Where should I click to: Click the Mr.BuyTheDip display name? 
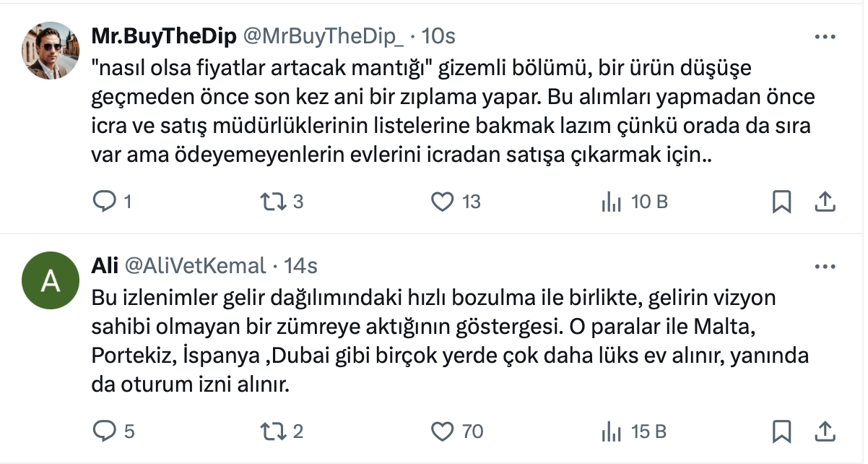(164, 36)
